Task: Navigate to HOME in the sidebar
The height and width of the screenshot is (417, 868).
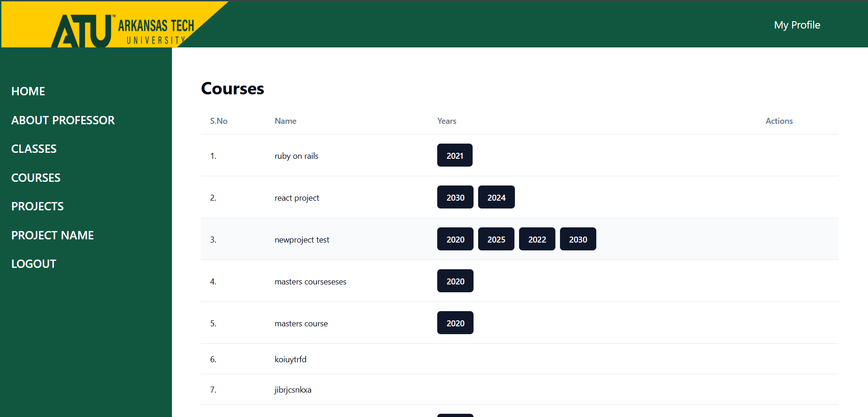Action: [x=28, y=91]
